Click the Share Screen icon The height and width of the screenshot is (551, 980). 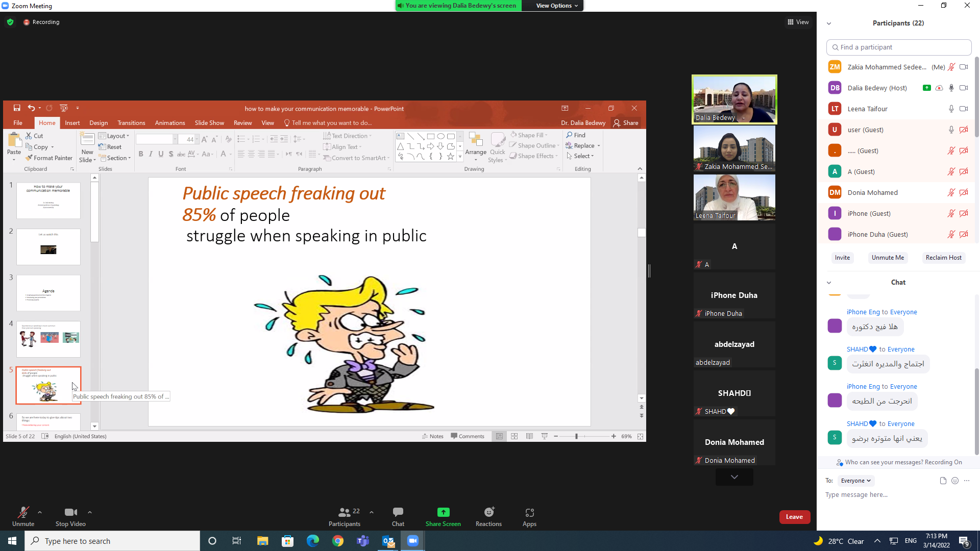tap(443, 512)
